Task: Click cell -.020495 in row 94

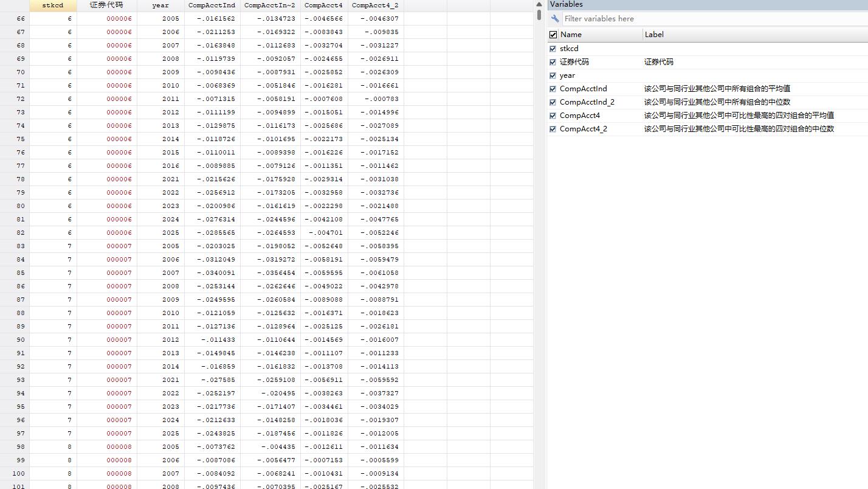Action: (270, 394)
